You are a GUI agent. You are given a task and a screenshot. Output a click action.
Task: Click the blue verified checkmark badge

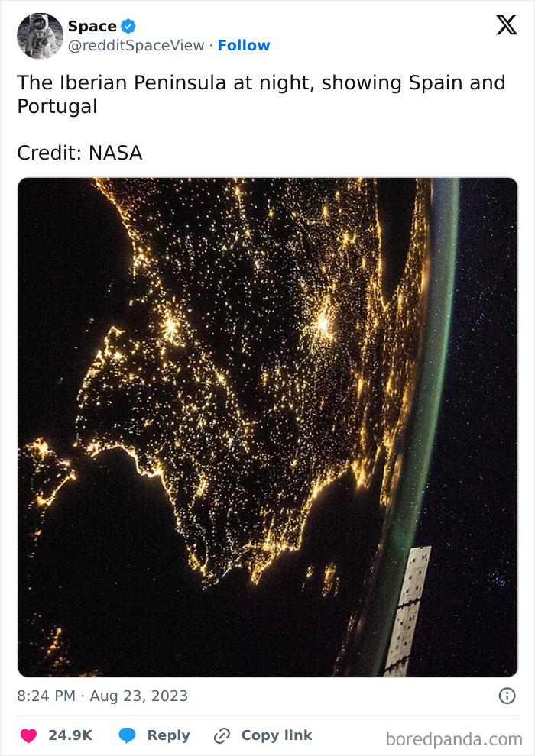click(x=128, y=25)
